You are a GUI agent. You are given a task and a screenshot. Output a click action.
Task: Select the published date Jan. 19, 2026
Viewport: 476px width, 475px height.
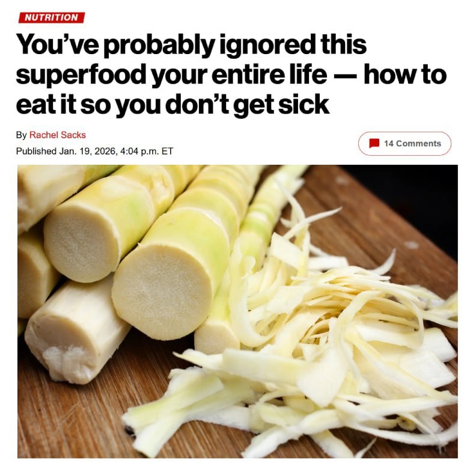click(87, 151)
